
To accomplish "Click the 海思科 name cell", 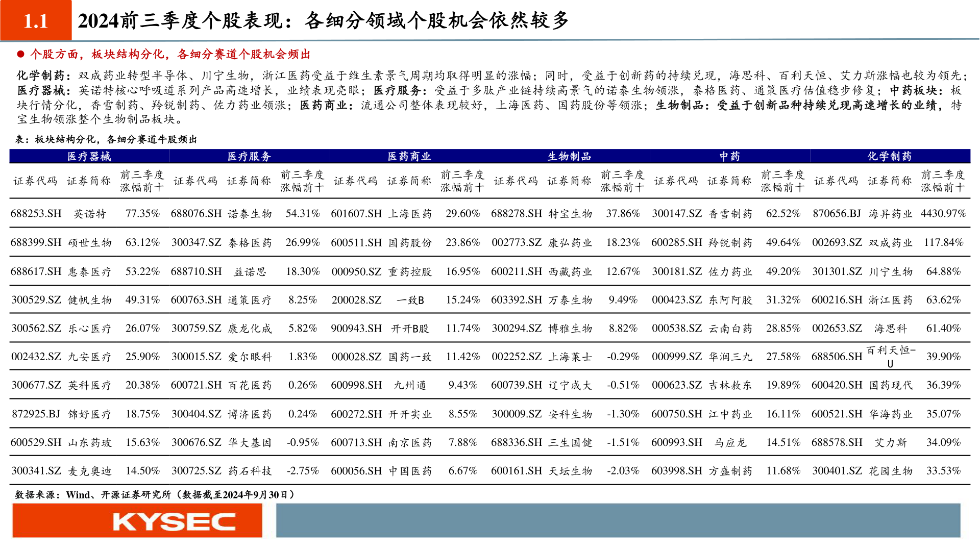I will [x=891, y=329].
